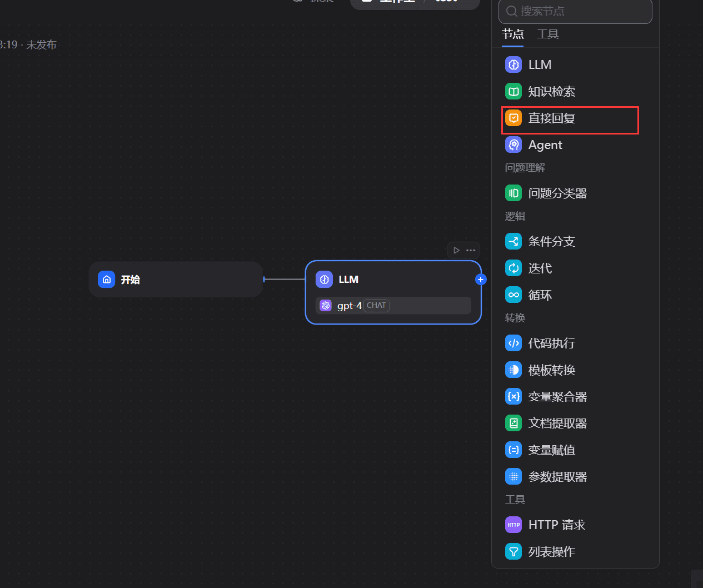This screenshot has height=588, width=703.
Task: Type in the 搜索节点 search field
Action: point(581,11)
